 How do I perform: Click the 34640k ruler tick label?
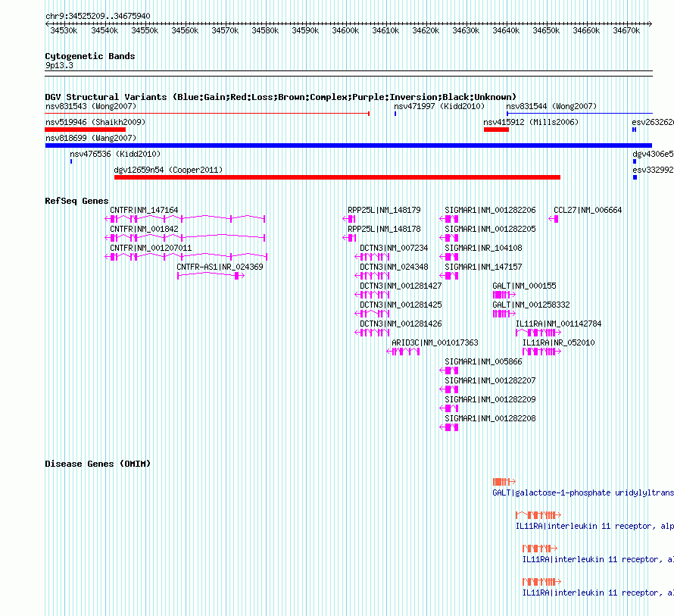coord(506,30)
